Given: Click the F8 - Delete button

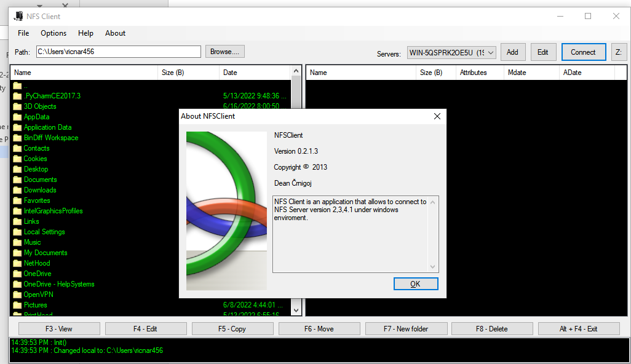Looking at the screenshot, I should click(492, 328).
